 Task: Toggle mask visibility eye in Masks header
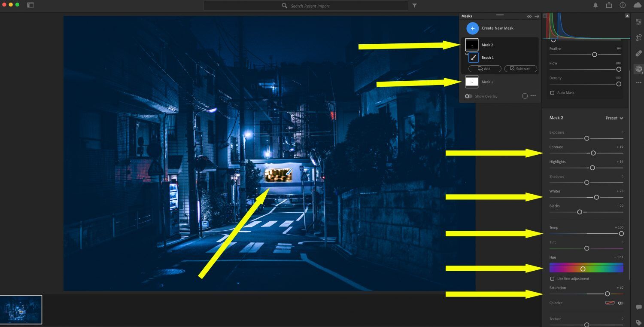tap(529, 16)
